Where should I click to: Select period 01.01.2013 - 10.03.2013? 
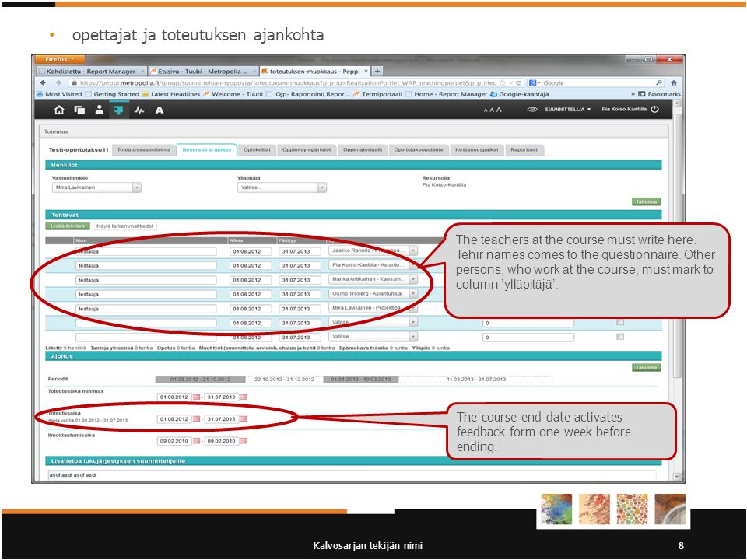coord(360,380)
